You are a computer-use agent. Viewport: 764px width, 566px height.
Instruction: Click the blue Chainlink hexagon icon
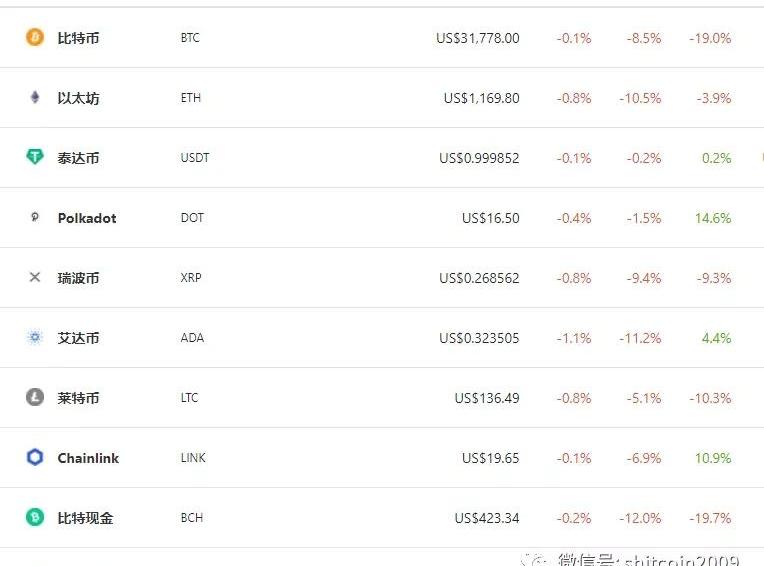[35, 458]
